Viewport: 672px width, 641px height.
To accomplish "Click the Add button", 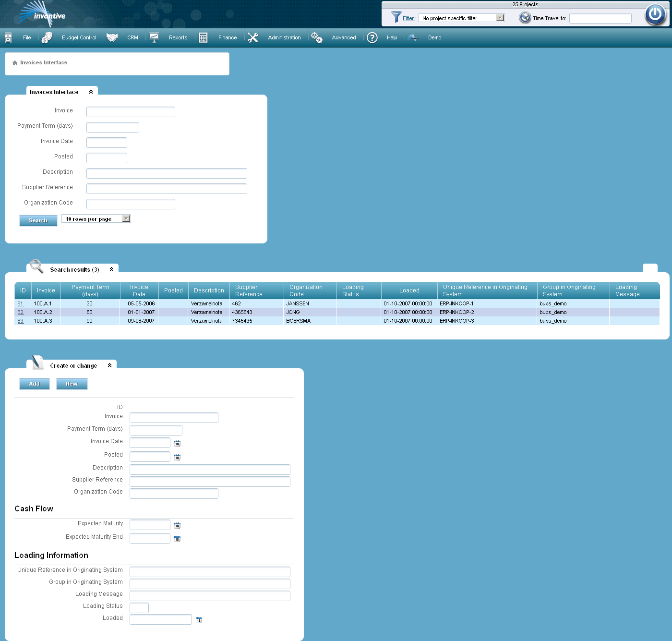I will click(35, 384).
